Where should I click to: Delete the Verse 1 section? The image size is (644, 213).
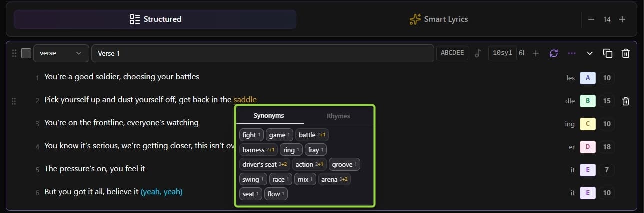coord(625,53)
